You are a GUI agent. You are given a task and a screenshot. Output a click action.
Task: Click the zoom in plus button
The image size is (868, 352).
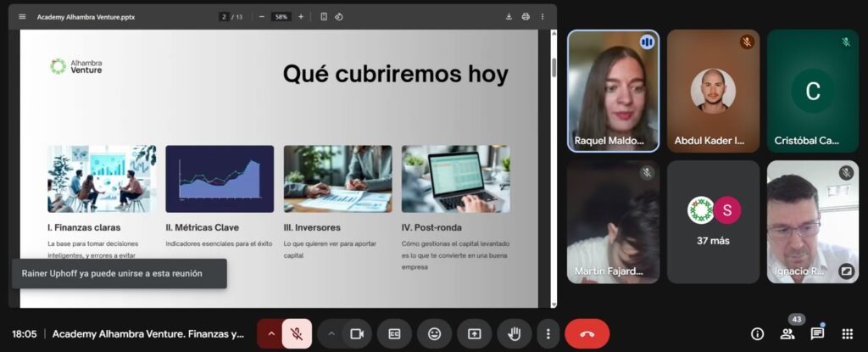(x=301, y=16)
